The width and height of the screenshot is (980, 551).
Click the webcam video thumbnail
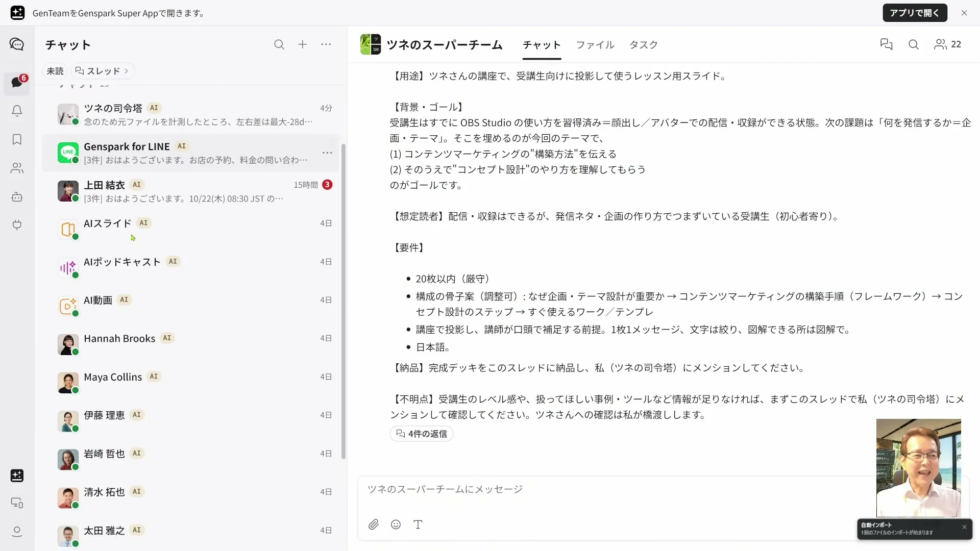pyautogui.click(x=919, y=468)
